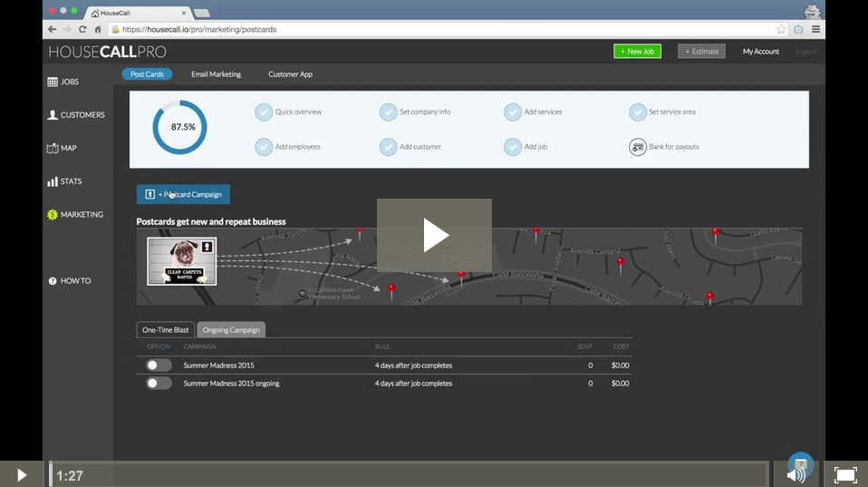Click the pug postcard thumbnail
The image size is (868, 487).
coord(181,261)
